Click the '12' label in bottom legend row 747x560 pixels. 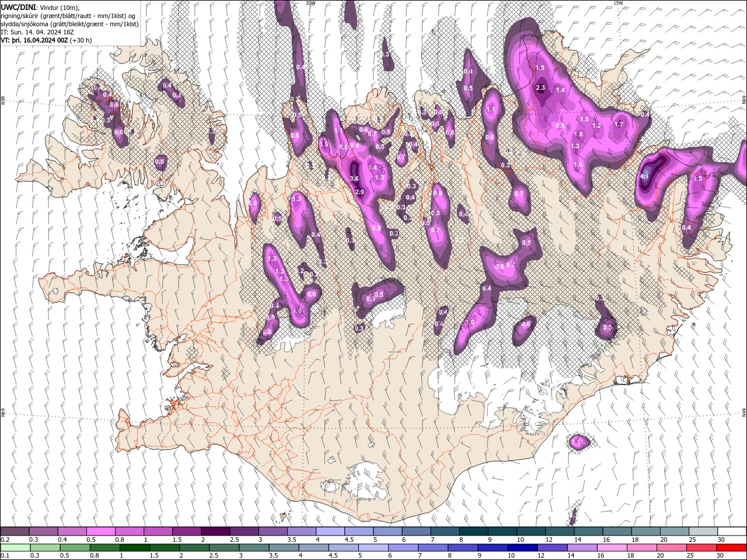pos(541,556)
